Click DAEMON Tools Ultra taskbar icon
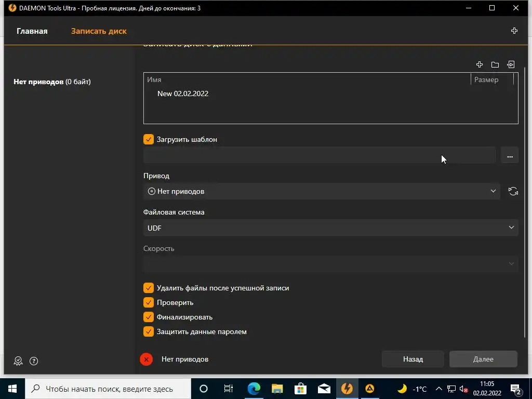This screenshot has height=399, width=532. pos(347,389)
